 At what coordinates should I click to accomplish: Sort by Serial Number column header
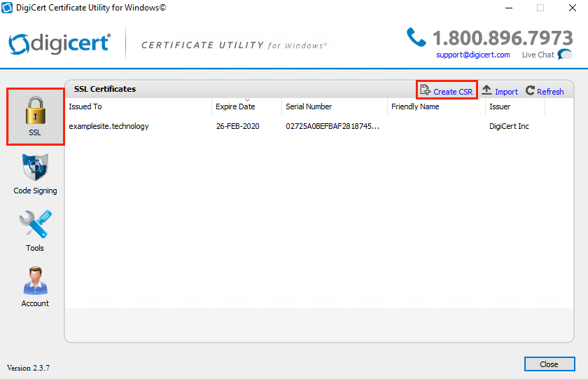click(335, 106)
